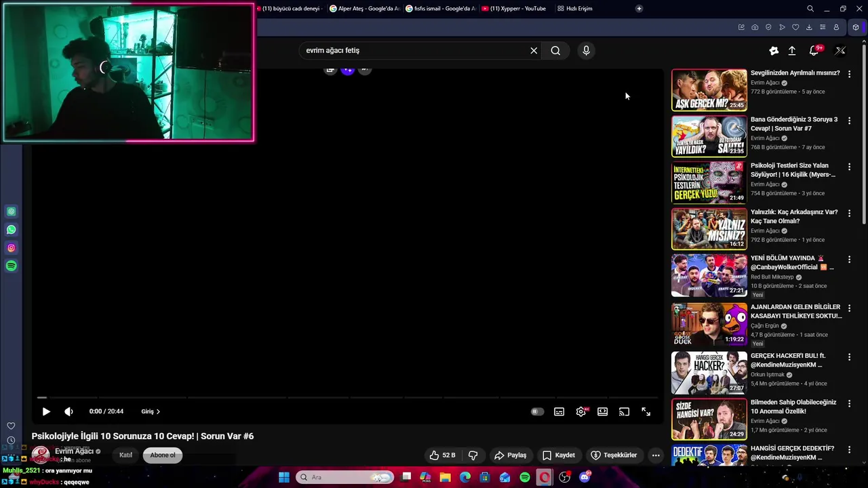Image resolution: width=868 pixels, height=488 pixels.
Task: Open WhatsApp in the Opera sidebar
Action: 11,230
